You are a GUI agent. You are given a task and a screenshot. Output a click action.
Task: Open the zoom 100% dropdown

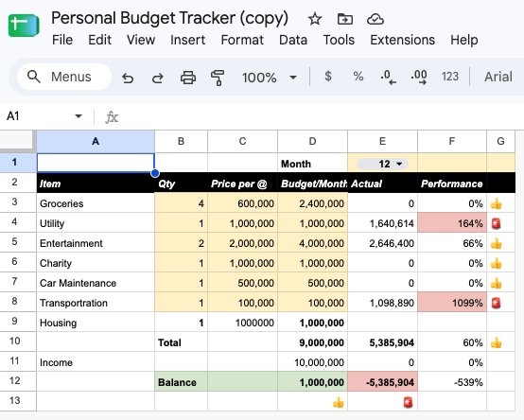[270, 78]
